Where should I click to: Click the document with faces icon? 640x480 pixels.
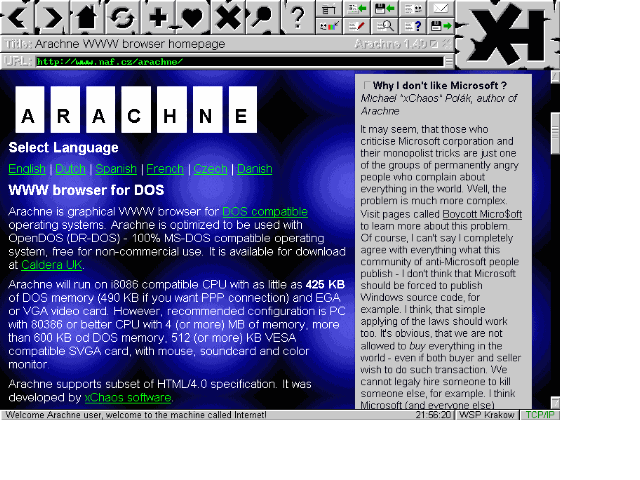(x=413, y=9)
